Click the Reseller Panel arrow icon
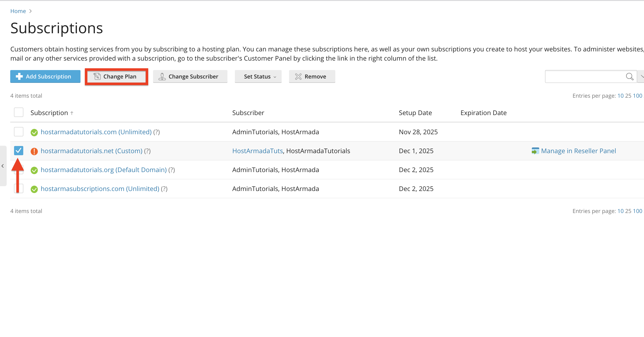This screenshot has width=644, height=337. [x=535, y=151]
